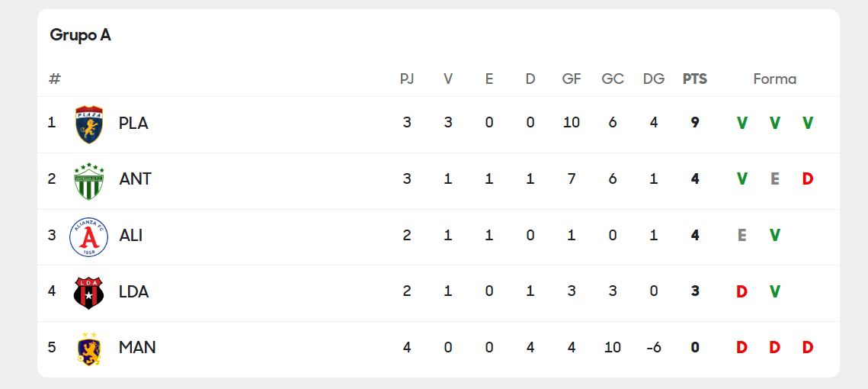The width and height of the screenshot is (868, 389).
Task: Click the MAN purple lion crest
Action: [89, 348]
